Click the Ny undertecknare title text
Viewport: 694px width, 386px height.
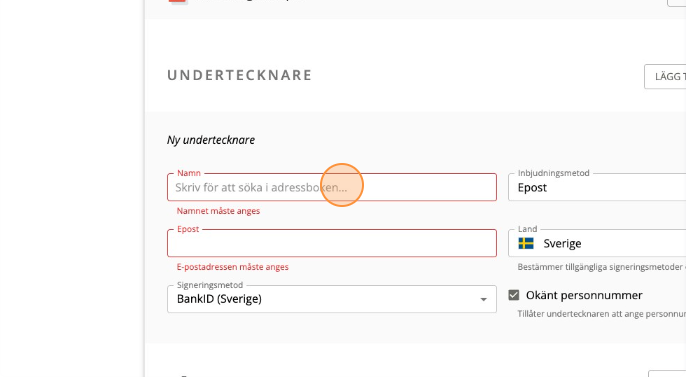click(211, 140)
